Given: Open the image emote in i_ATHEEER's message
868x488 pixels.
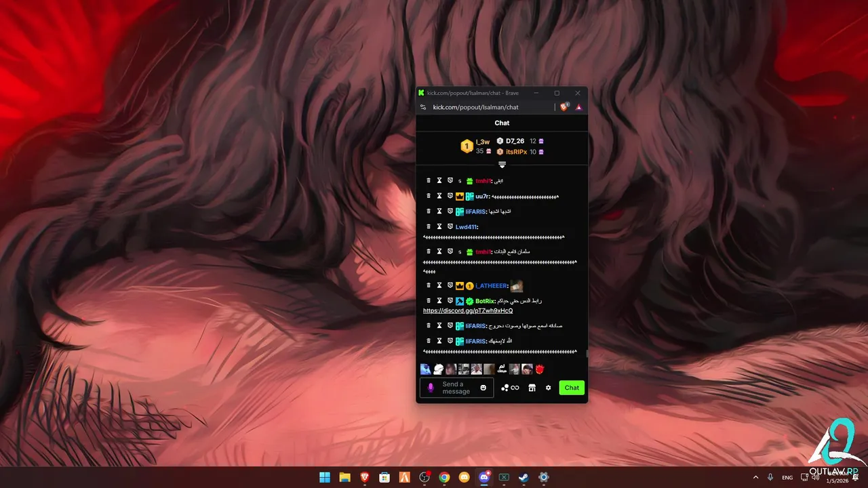Looking at the screenshot, I should (517, 286).
